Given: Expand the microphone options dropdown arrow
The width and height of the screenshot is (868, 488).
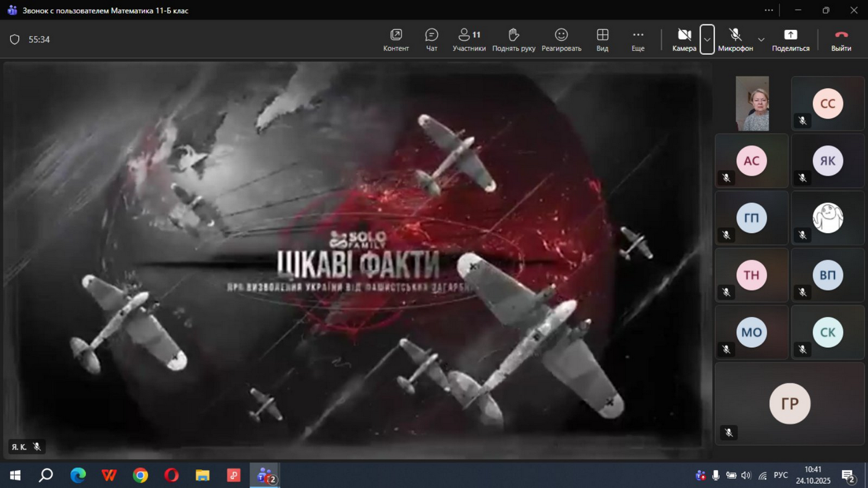Looking at the screenshot, I should [x=761, y=40].
